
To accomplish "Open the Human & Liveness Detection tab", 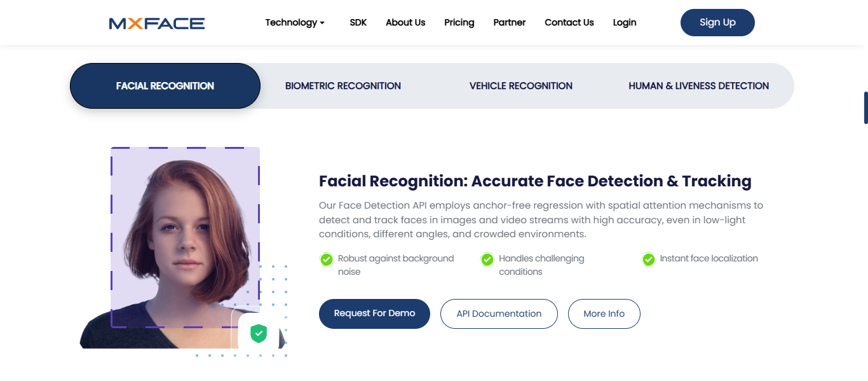I will click(x=698, y=85).
